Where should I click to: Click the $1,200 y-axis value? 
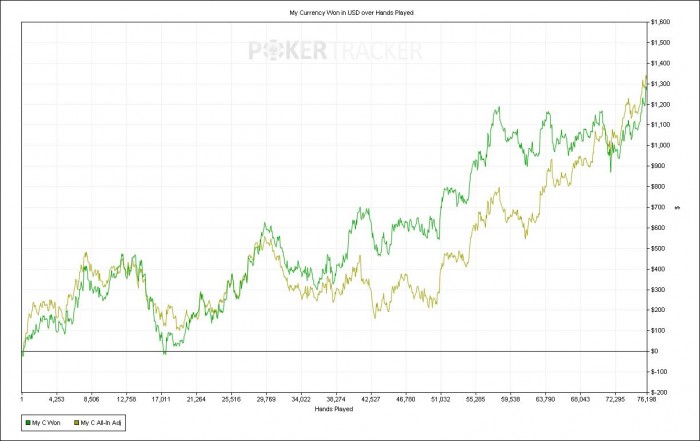(660, 104)
